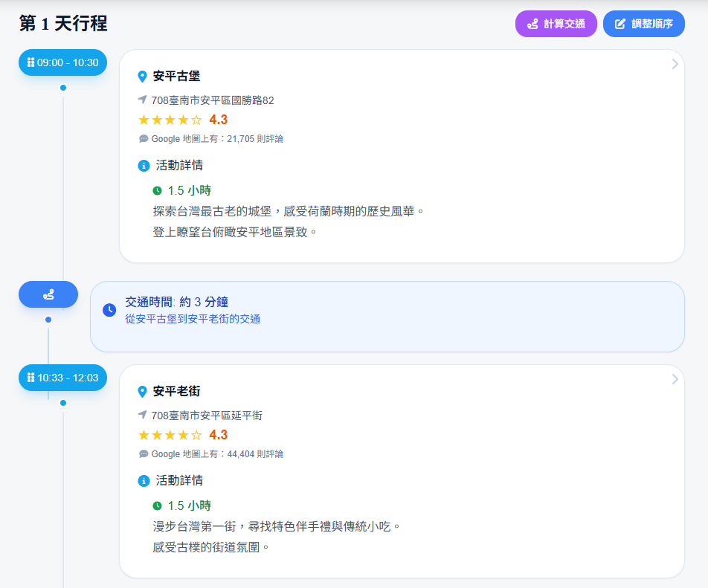The image size is (708, 588).
Task: Click the 安平古堡 title
Action: tap(176, 76)
